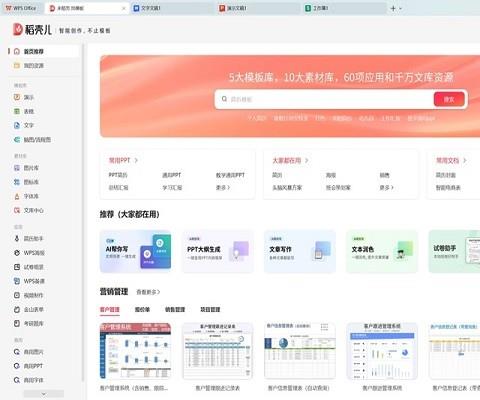The width and height of the screenshot is (480, 400).
Task: Open 脑图/流程图 icon in sidebar
Action: coord(17,140)
